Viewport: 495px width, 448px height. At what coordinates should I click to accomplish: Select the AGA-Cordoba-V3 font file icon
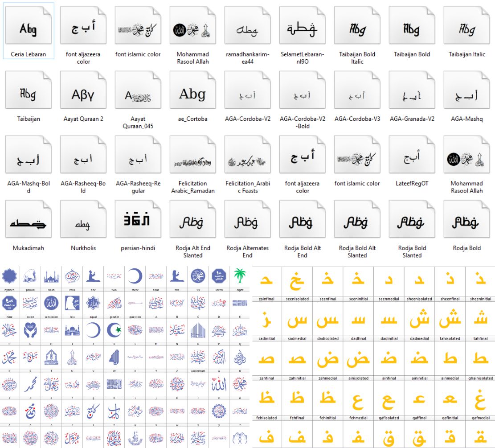[357, 90]
